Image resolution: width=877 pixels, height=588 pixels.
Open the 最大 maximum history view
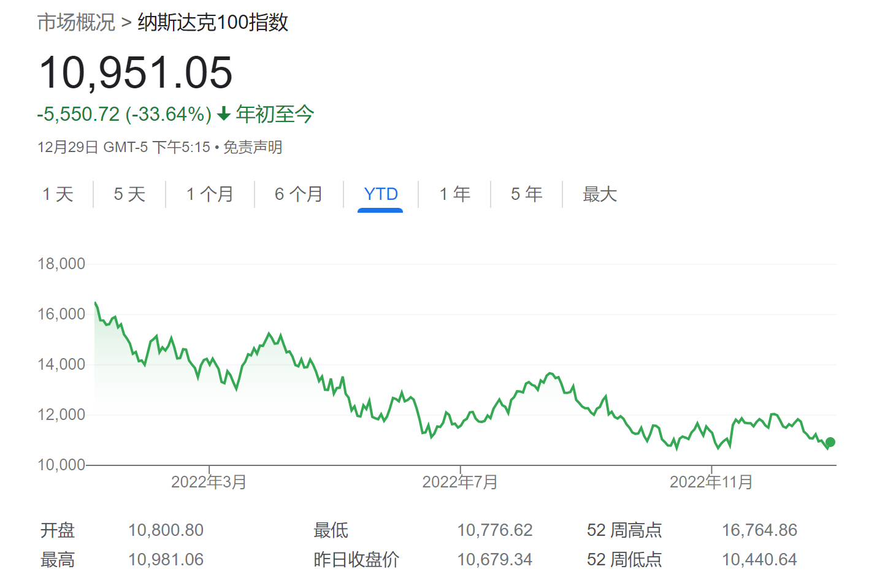click(x=599, y=194)
